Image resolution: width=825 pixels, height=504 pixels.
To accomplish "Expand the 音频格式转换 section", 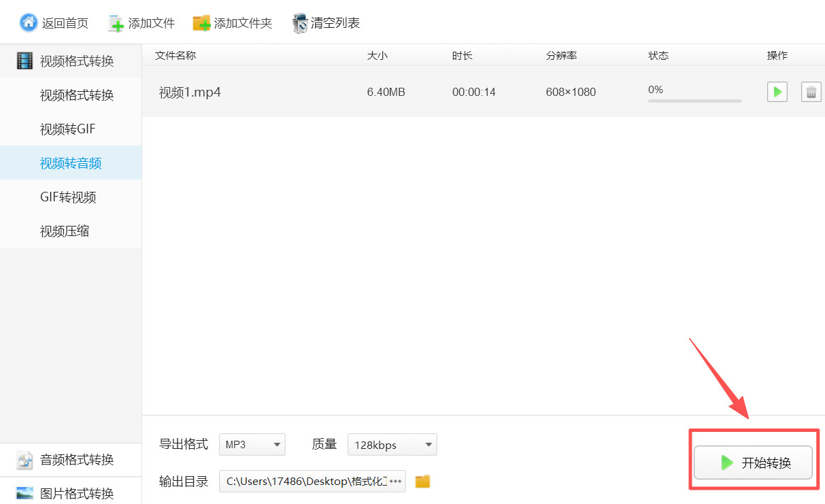I will pos(71,460).
